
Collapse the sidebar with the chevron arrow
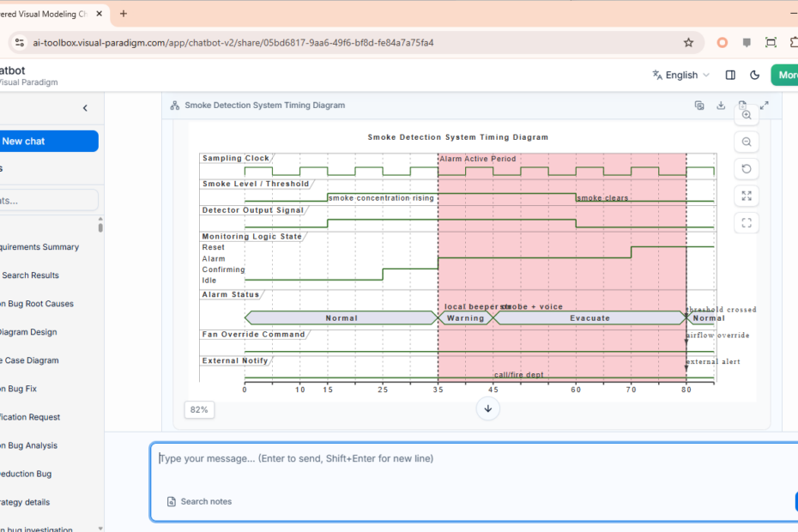click(x=85, y=108)
